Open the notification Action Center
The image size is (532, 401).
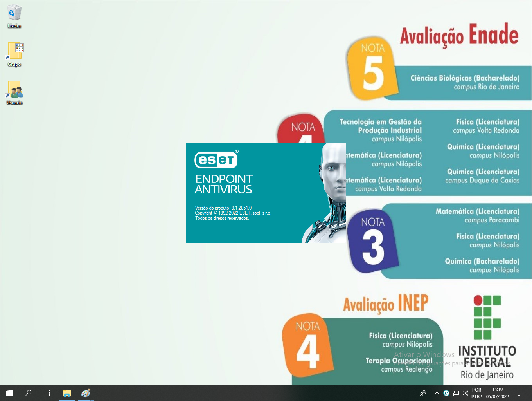click(x=519, y=393)
